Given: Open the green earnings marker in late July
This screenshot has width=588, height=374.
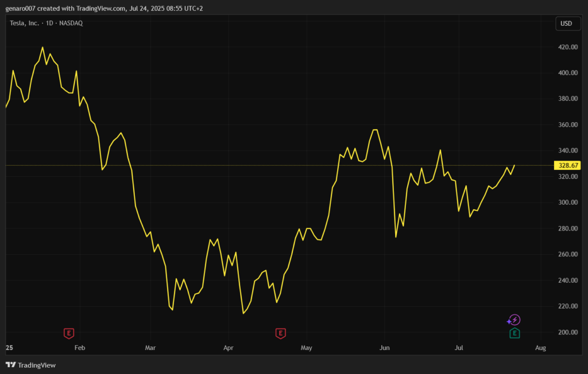Looking at the screenshot, I should [514, 333].
